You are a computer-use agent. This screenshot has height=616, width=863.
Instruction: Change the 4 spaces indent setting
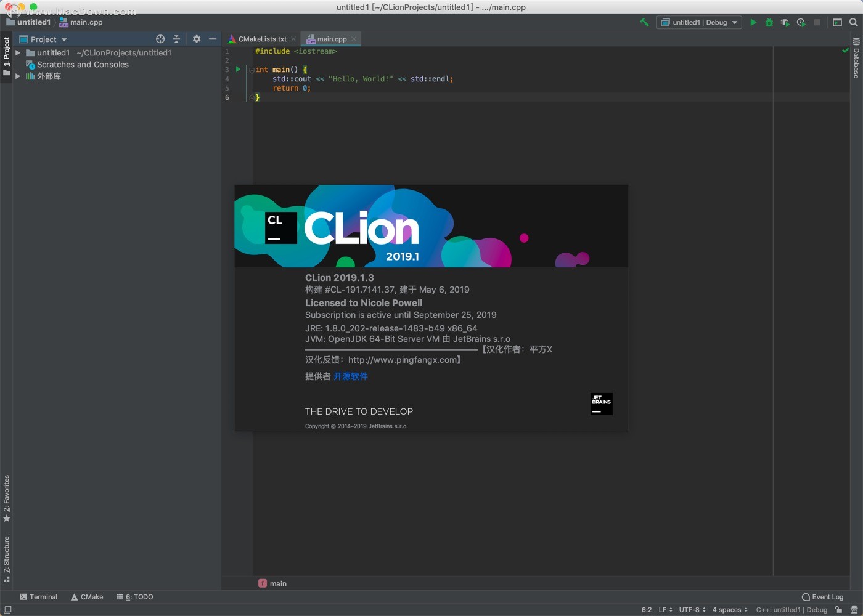coord(730,610)
